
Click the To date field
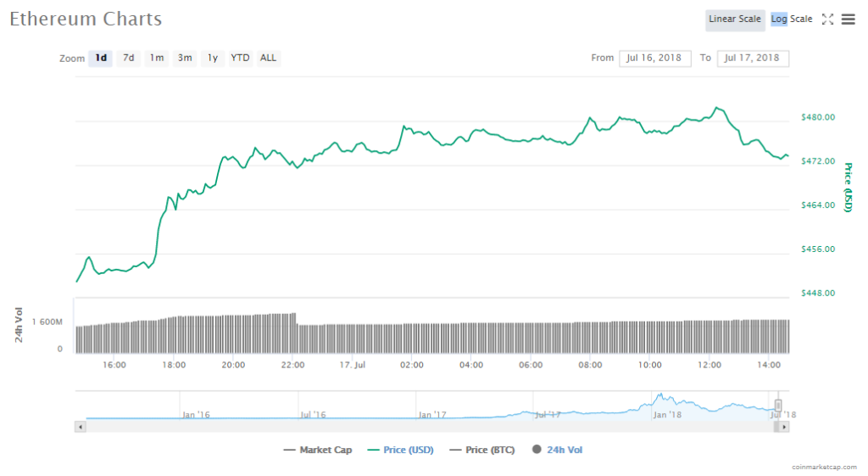753,58
